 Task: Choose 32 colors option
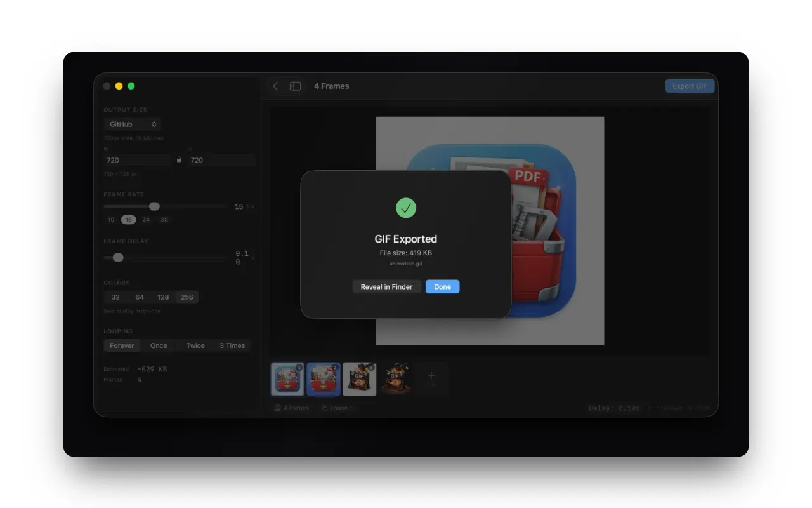tap(115, 297)
